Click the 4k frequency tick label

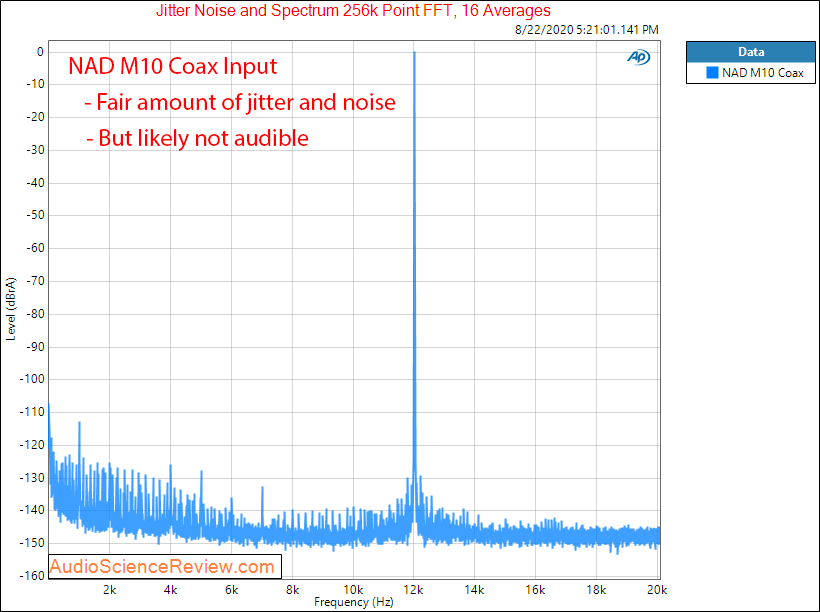[x=170, y=590]
